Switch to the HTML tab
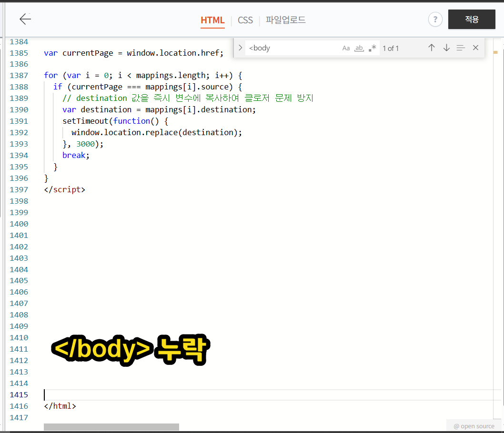504x433 pixels. (212, 20)
